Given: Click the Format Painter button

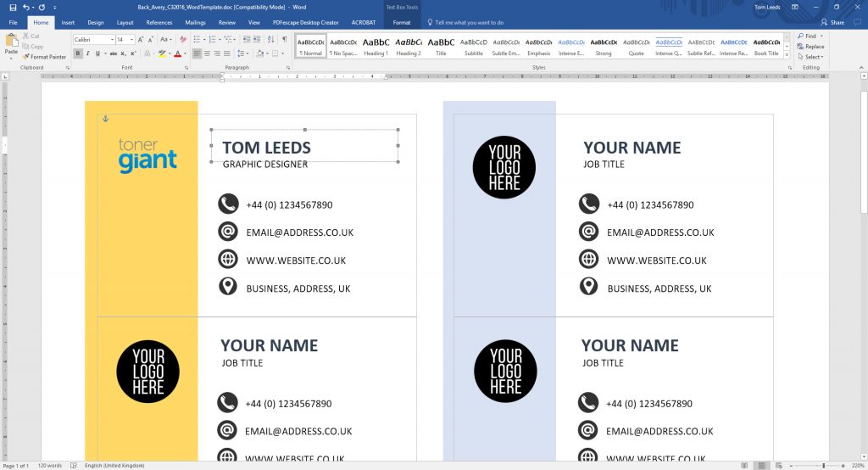Looking at the screenshot, I should pos(44,57).
